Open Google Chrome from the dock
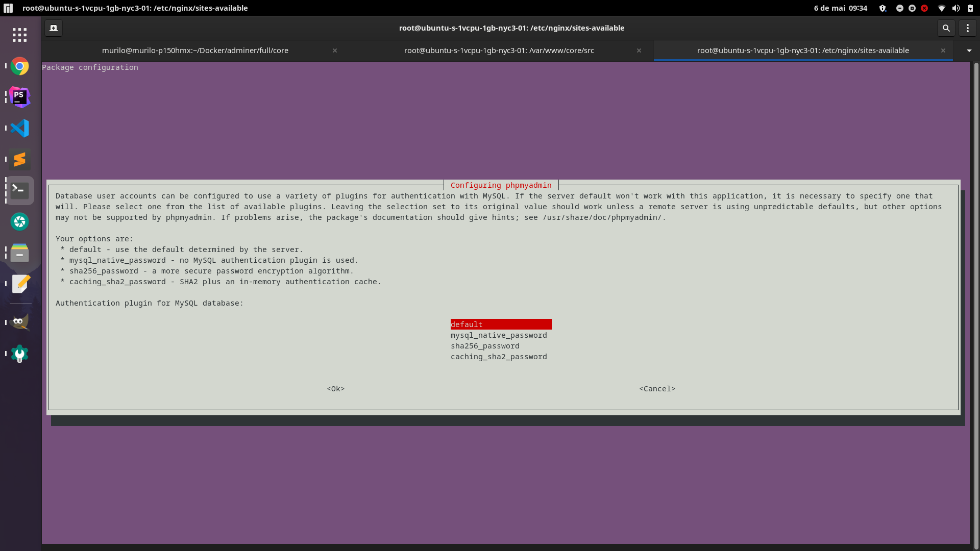 (x=20, y=66)
